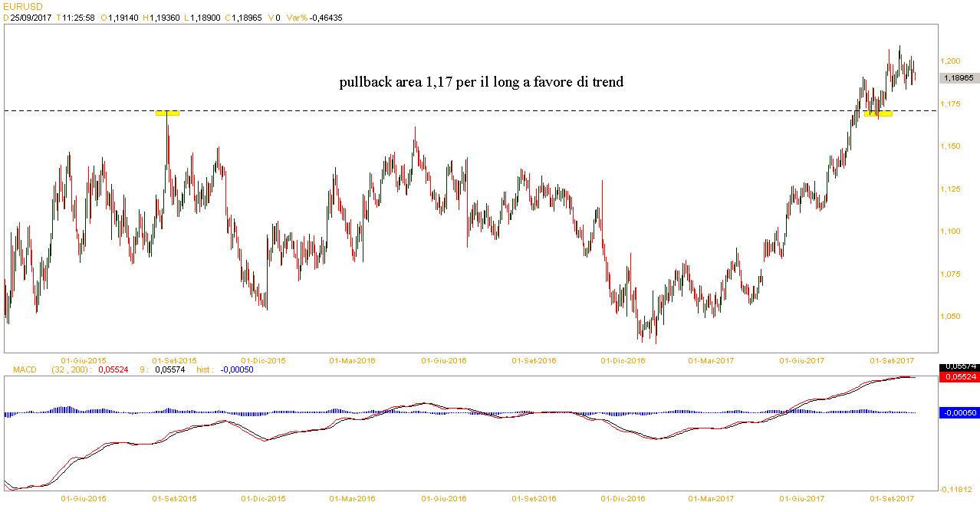Click the black 0,05574 tag on MACD axis
This screenshot has height=512, width=980.
tap(959, 367)
